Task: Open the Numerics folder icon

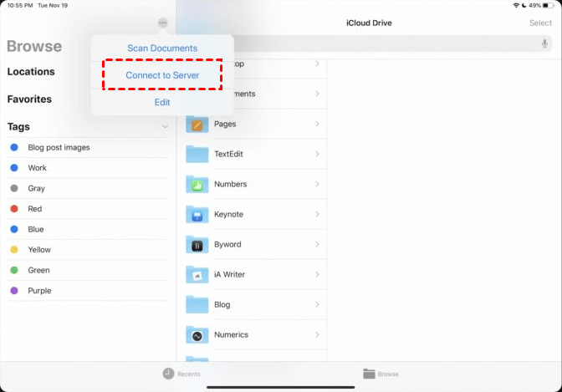Action: [197, 334]
